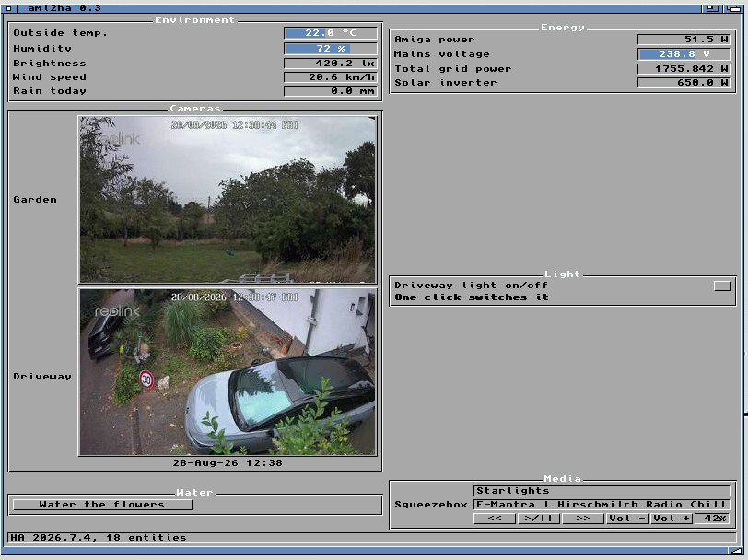The image size is (748, 560).
Task: Click the Driveway camera label
Action: click(42, 377)
